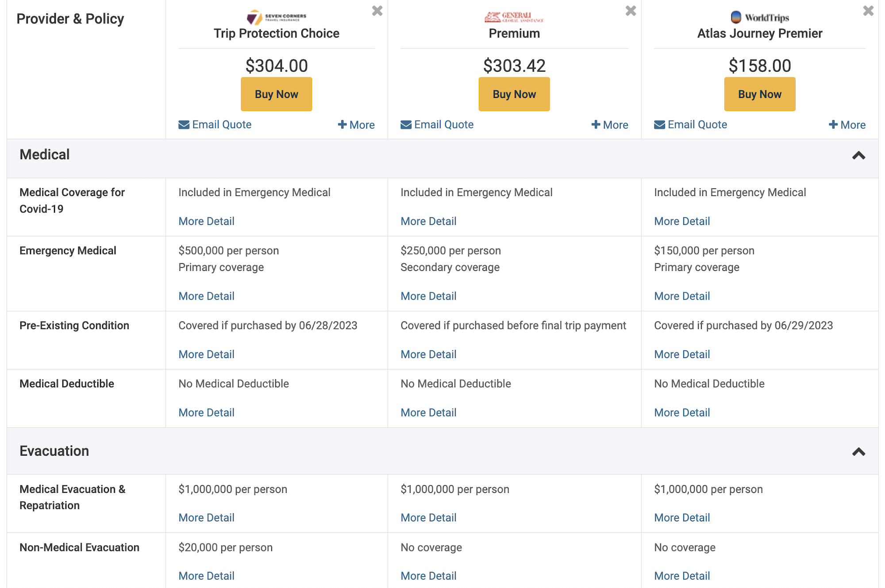This screenshot has width=885, height=588.
Task: Expand More options for Generali Premium
Action: click(610, 124)
